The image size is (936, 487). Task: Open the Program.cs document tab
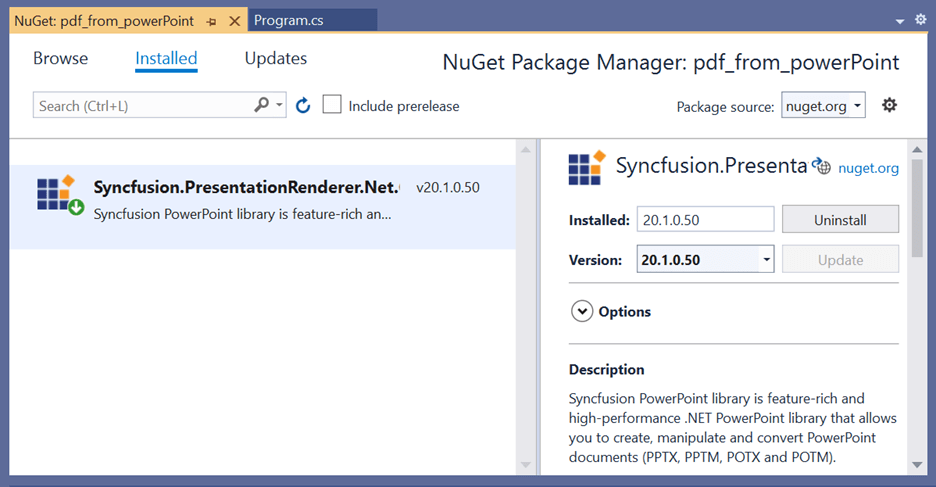coord(288,20)
